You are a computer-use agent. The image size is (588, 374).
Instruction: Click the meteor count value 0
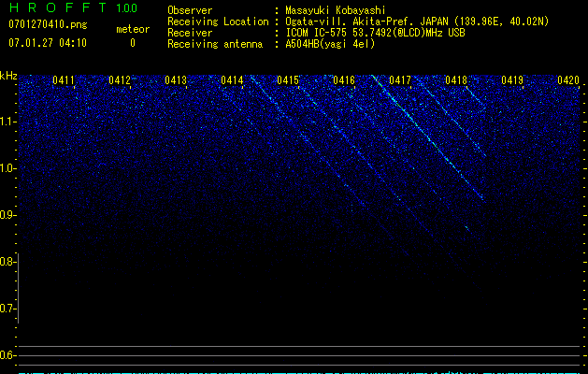pyautogui.click(x=133, y=43)
